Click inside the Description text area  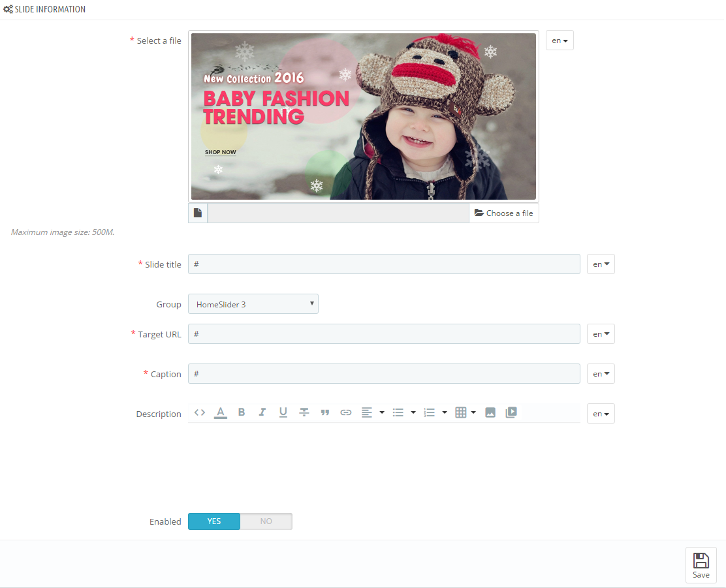coord(385,463)
